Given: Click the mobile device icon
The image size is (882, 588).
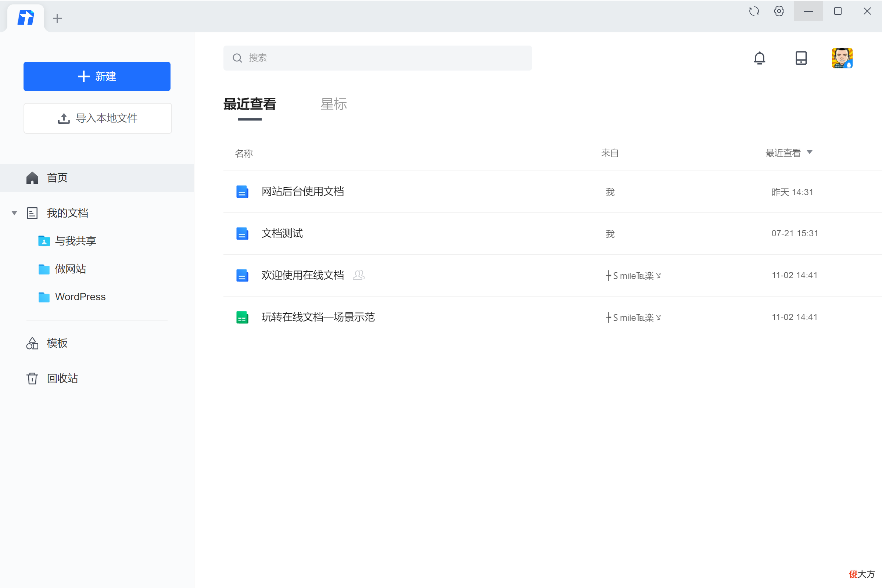Looking at the screenshot, I should click(801, 58).
